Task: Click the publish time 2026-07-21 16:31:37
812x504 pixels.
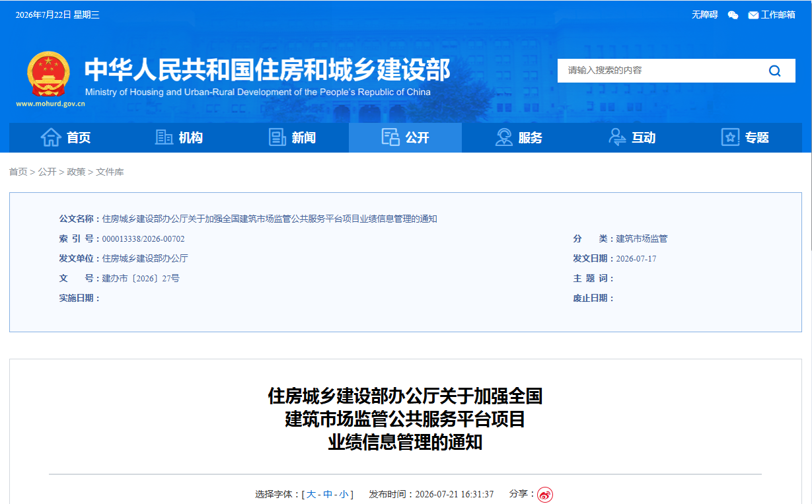Action: click(455, 494)
